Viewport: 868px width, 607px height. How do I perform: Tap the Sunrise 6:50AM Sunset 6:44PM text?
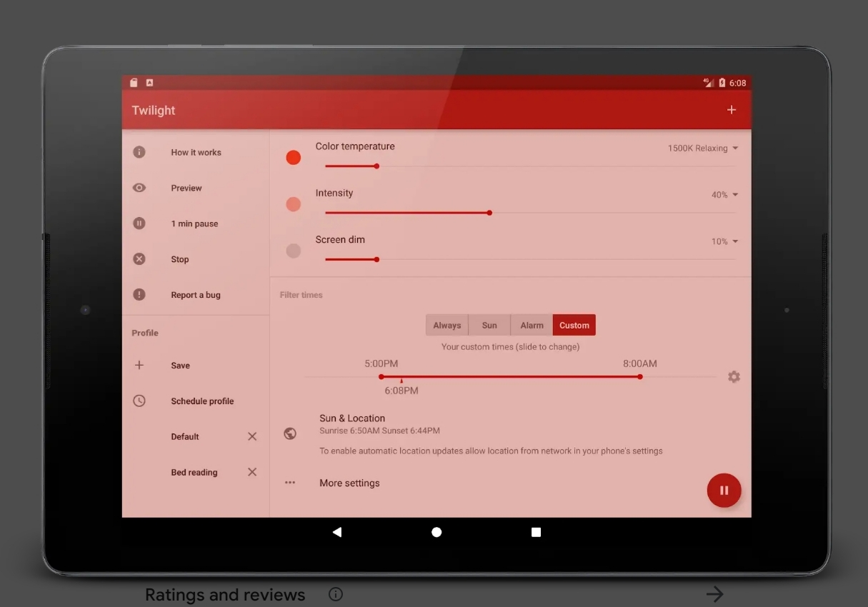click(x=379, y=431)
